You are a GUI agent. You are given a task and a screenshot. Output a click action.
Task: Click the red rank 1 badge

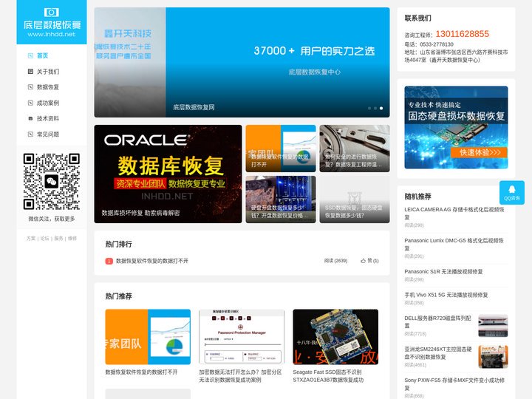point(109,261)
